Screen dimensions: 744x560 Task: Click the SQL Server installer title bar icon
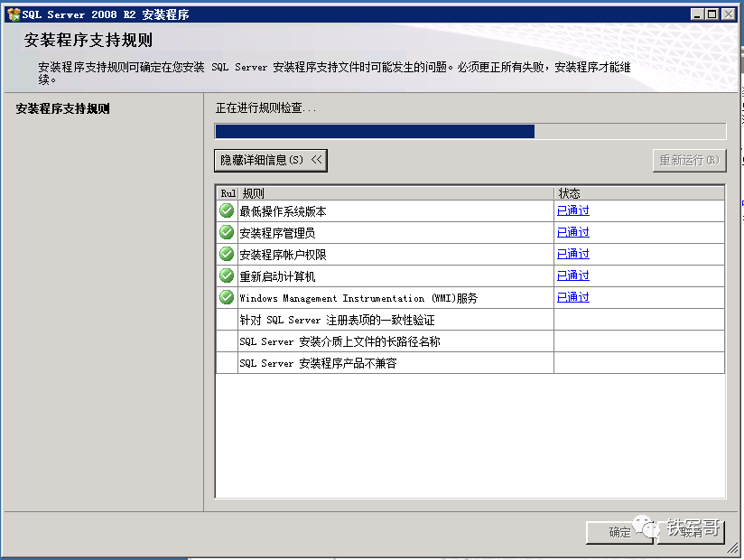point(13,14)
